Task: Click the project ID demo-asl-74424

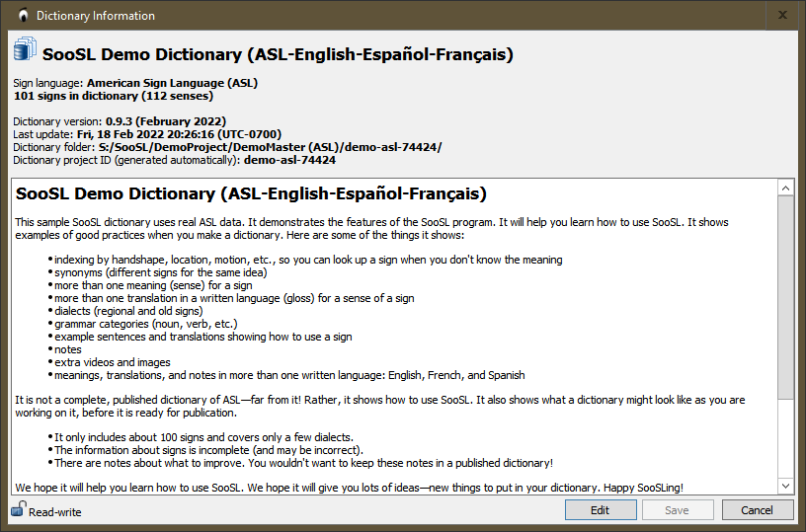Action: tap(289, 160)
